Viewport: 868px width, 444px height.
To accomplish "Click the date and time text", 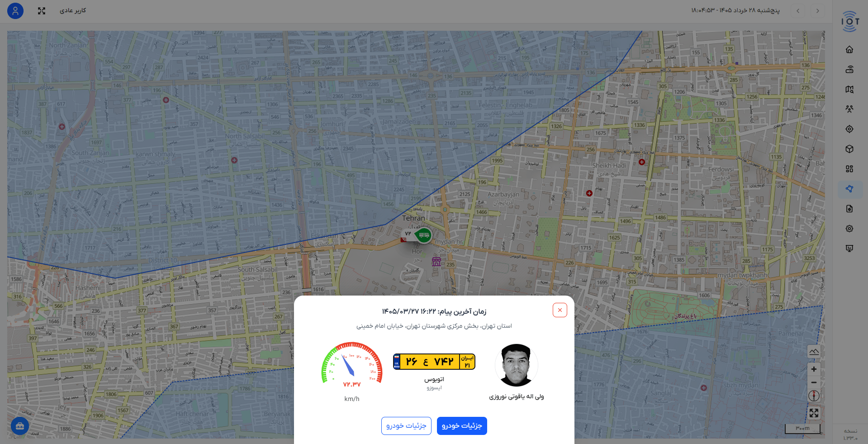I will (735, 10).
